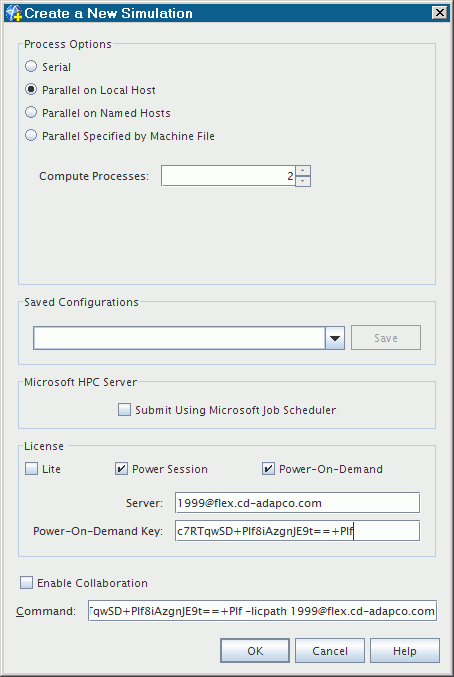
Task: Tick the Enable Collaboration checkbox
Action: click(26, 583)
